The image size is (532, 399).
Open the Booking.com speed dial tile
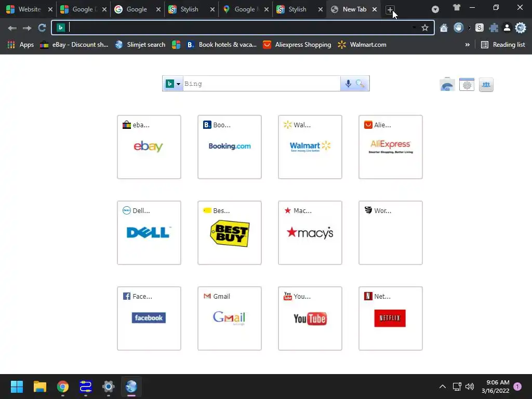click(x=230, y=147)
